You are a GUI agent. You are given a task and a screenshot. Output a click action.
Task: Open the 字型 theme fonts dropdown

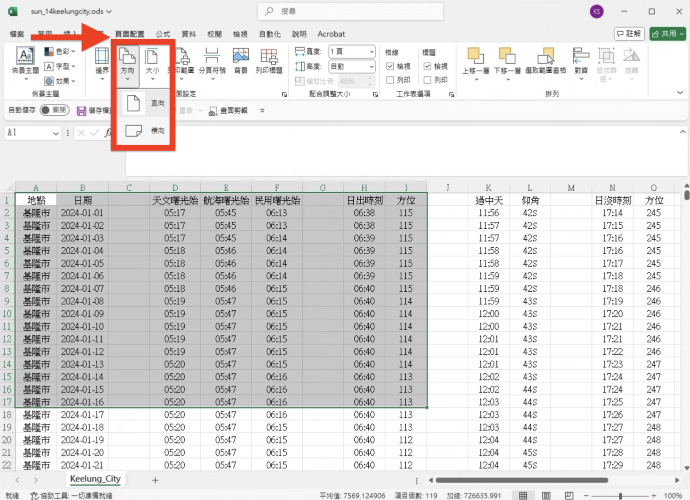click(x=60, y=66)
